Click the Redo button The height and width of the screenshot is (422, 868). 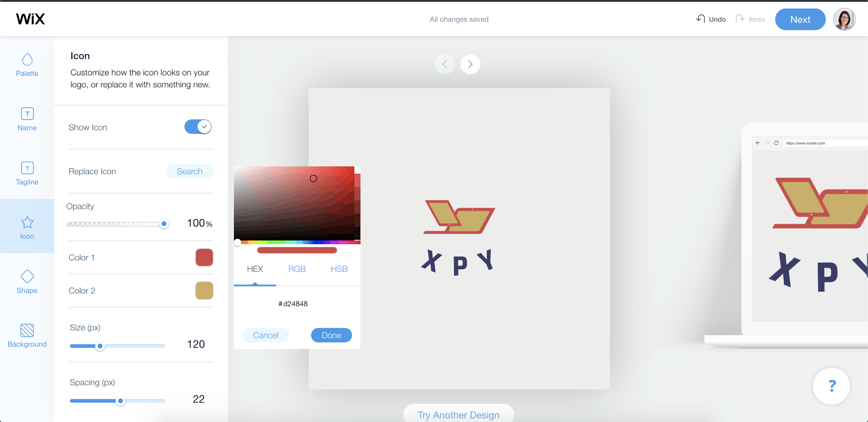click(x=751, y=19)
